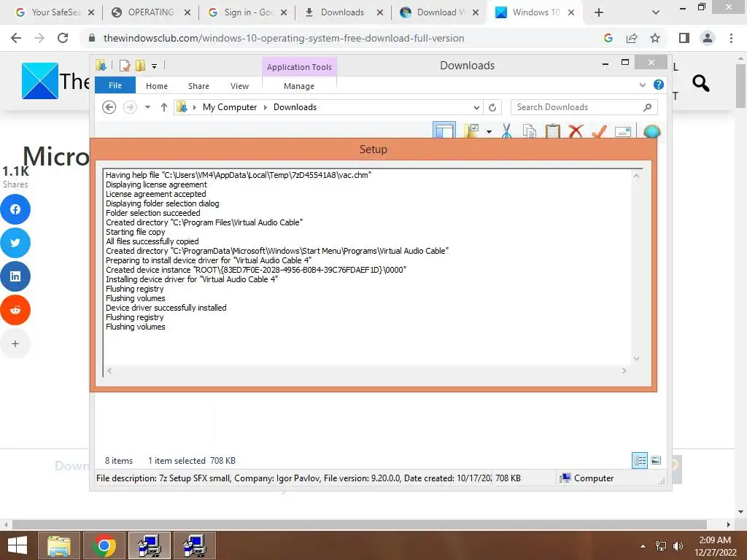Open File Explorer from the taskbar
The height and width of the screenshot is (560, 747).
click(x=58, y=545)
